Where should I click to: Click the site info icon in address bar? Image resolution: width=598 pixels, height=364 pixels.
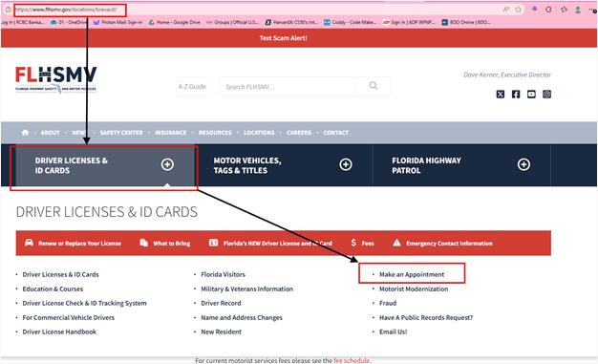coord(8,10)
